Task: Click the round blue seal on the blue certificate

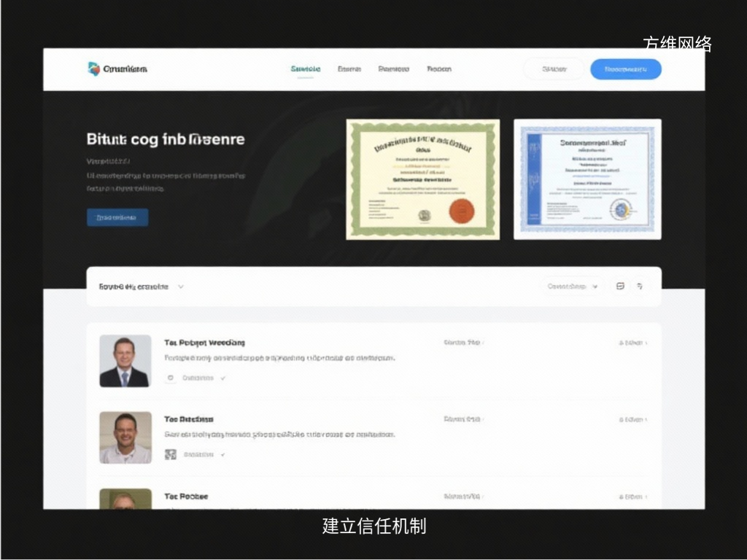Action: (622, 210)
